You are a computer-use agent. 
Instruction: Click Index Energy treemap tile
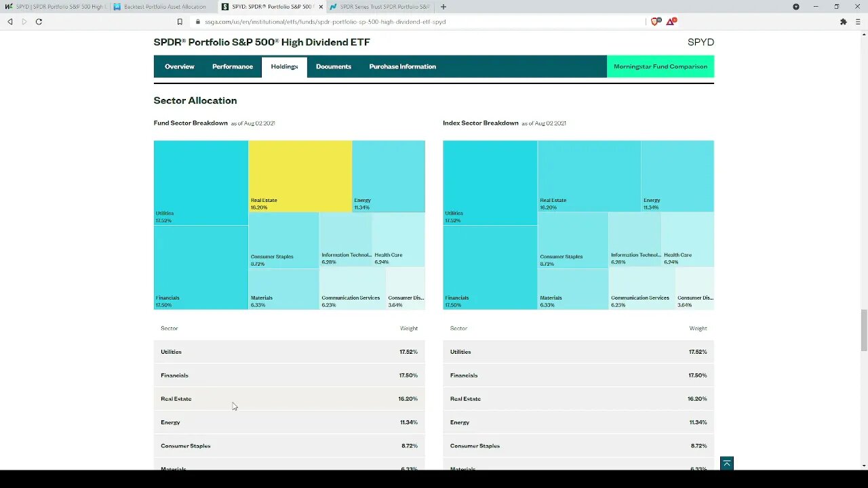[x=677, y=176]
